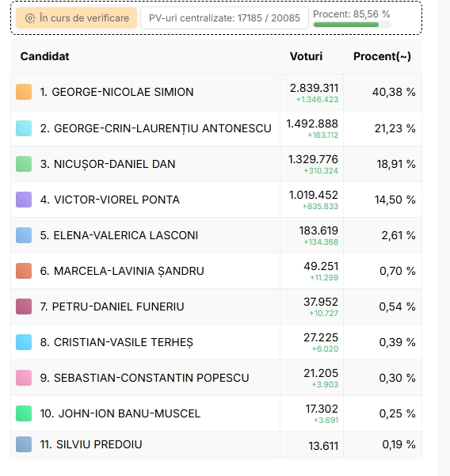Screen dimensions: 450x476
Task: Click the pink swatch for Sebastian-Constantin Popescu
Action: click(x=24, y=378)
